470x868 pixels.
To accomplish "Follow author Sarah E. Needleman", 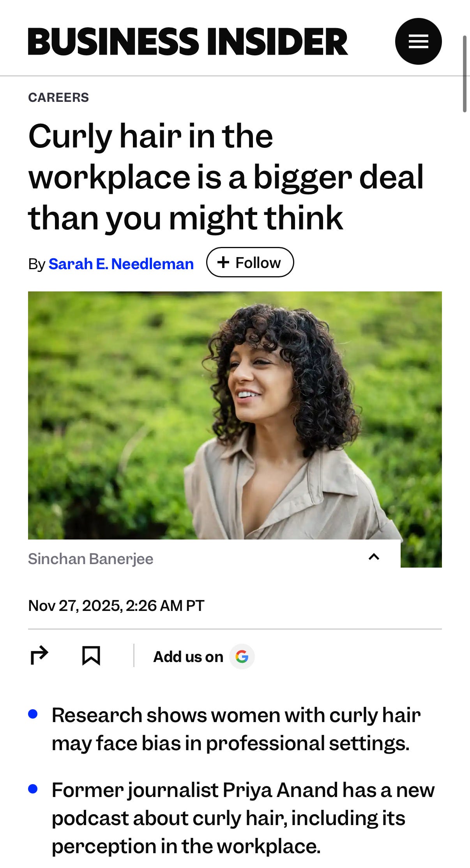I will coord(250,262).
